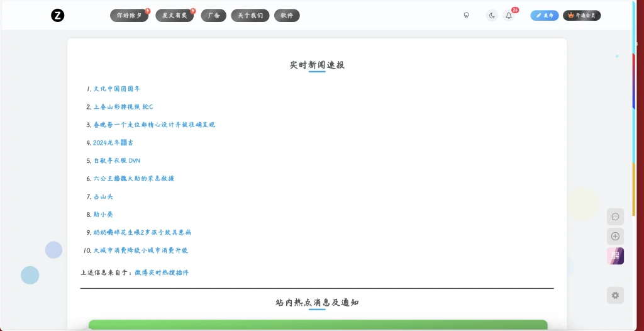Image resolution: width=644 pixels, height=331 pixels.
Task: Go to the 关于我们 page
Action: (x=250, y=16)
